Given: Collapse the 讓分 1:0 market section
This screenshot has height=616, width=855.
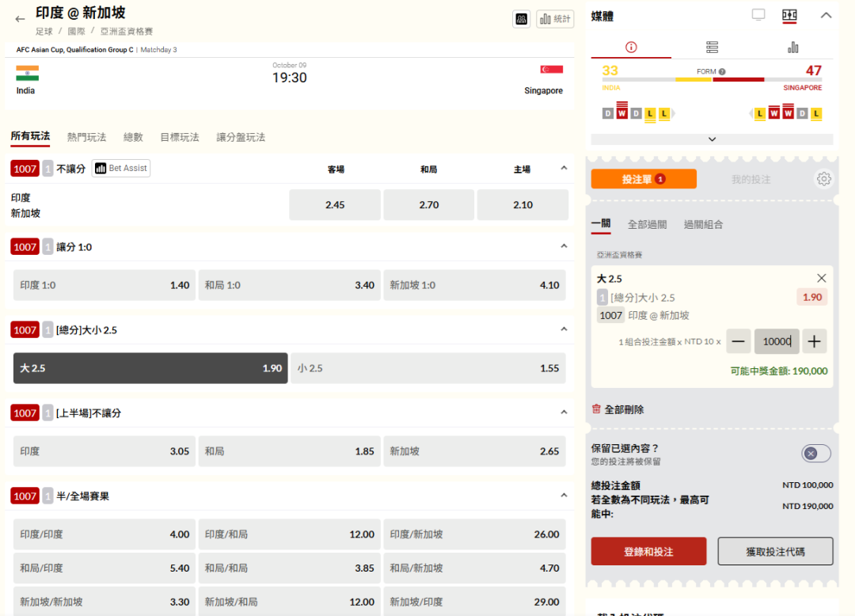Looking at the screenshot, I should point(564,246).
